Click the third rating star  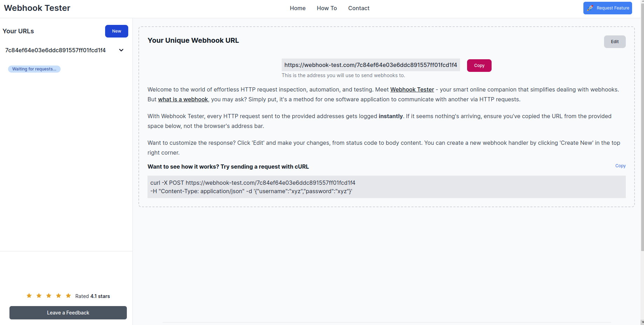(49, 296)
